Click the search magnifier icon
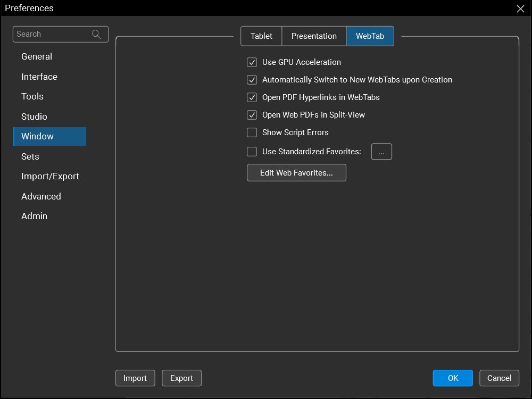 coord(96,35)
